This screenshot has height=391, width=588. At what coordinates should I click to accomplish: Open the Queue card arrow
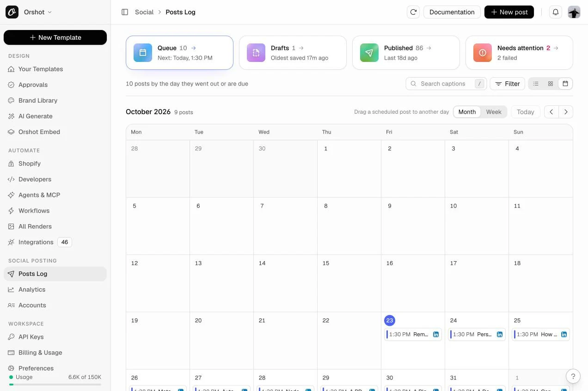click(x=194, y=48)
